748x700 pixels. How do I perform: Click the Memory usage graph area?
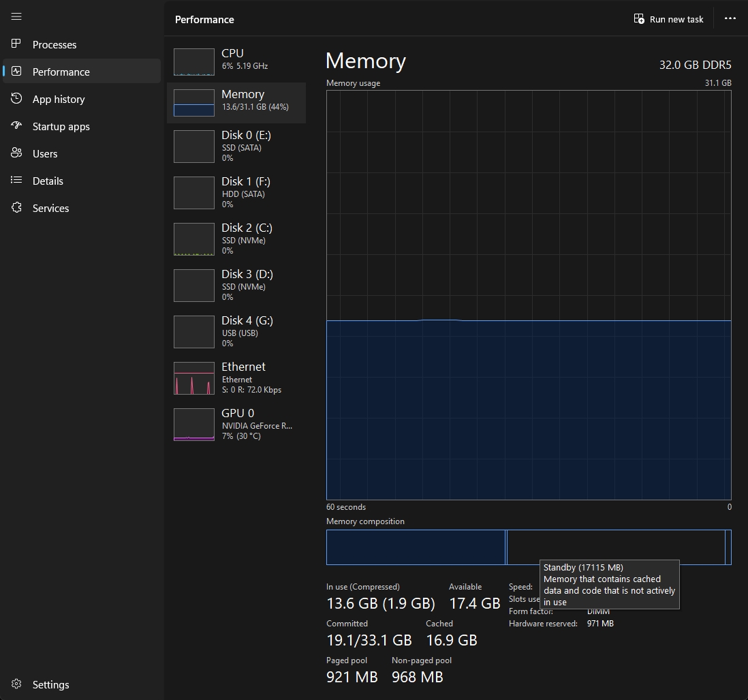(529, 295)
